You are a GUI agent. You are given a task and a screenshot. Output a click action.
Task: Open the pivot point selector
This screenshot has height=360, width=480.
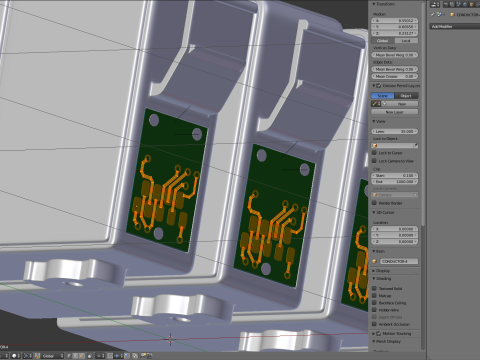click(27, 356)
